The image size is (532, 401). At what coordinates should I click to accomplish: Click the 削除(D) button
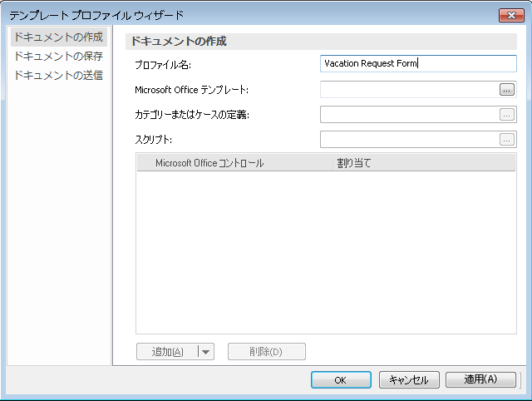tap(266, 352)
